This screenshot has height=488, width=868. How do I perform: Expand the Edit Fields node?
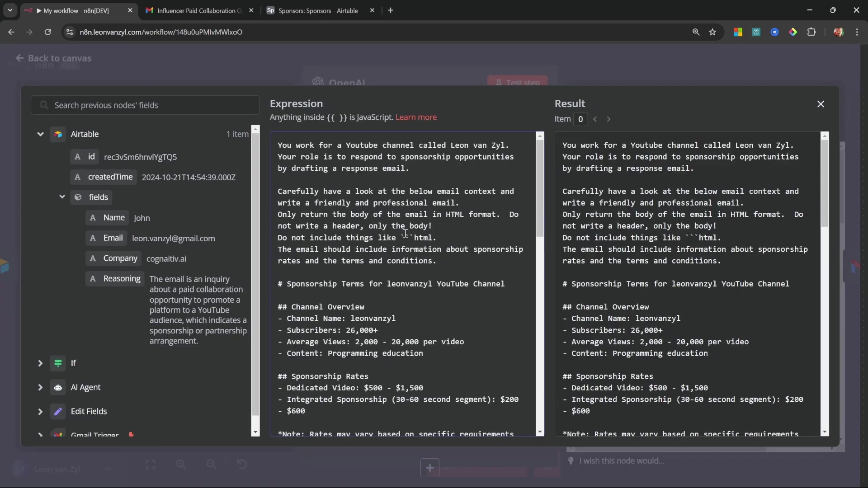coord(40,412)
